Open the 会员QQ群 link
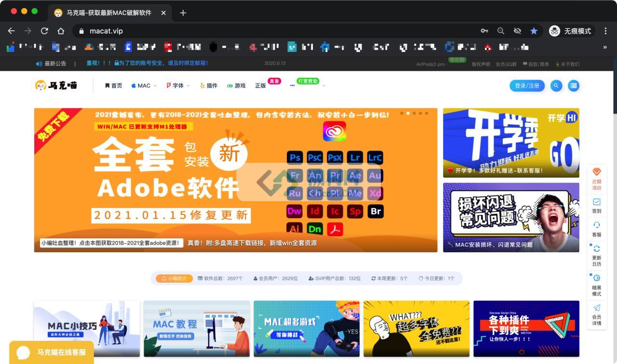 [506, 64]
